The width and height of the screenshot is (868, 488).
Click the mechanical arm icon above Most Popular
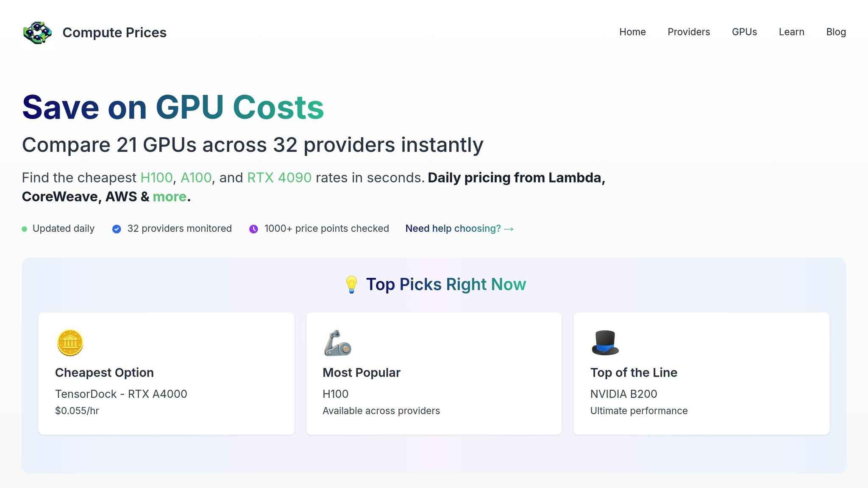(337, 343)
